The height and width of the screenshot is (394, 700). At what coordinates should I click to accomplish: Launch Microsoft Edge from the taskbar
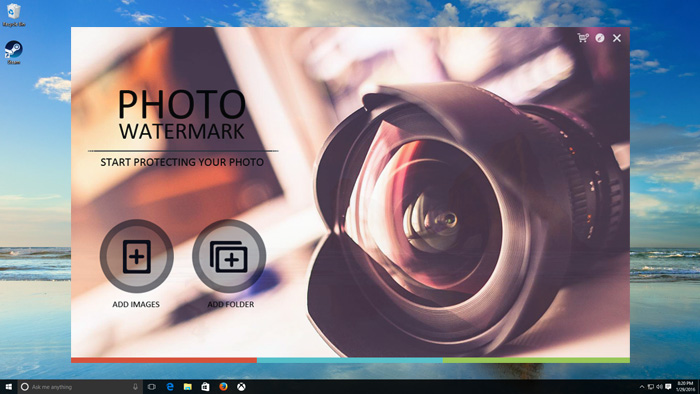click(170, 387)
